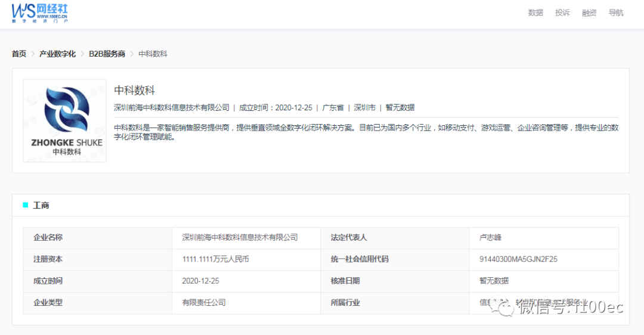
Task: Select the 工商 section heading
Action: click(x=41, y=205)
